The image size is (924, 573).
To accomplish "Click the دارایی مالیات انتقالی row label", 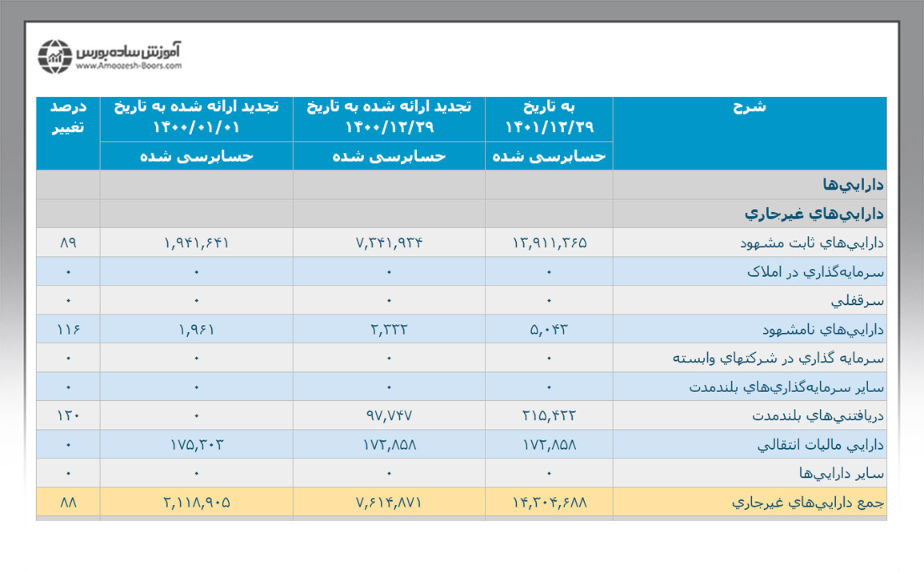I will (820, 444).
